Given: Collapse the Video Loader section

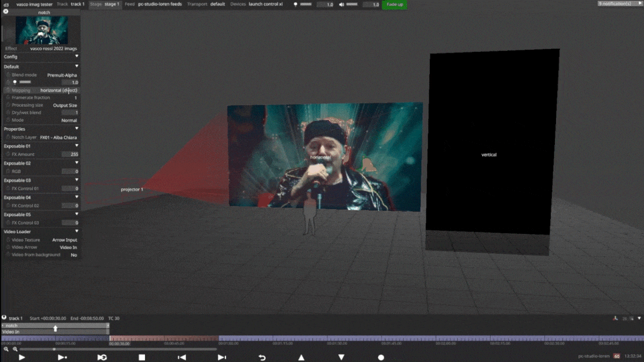Looking at the screenshot, I should pyautogui.click(x=77, y=232).
